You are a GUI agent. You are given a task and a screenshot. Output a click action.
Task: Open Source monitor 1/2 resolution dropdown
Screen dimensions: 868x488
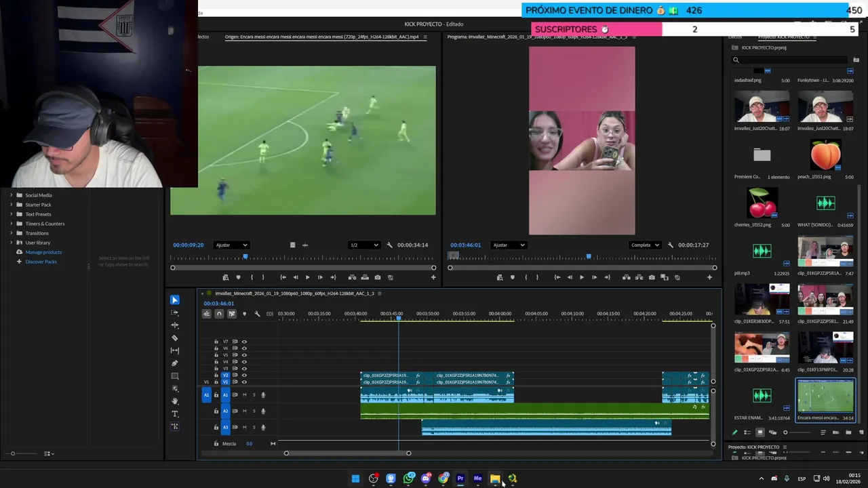click(363, 245)
